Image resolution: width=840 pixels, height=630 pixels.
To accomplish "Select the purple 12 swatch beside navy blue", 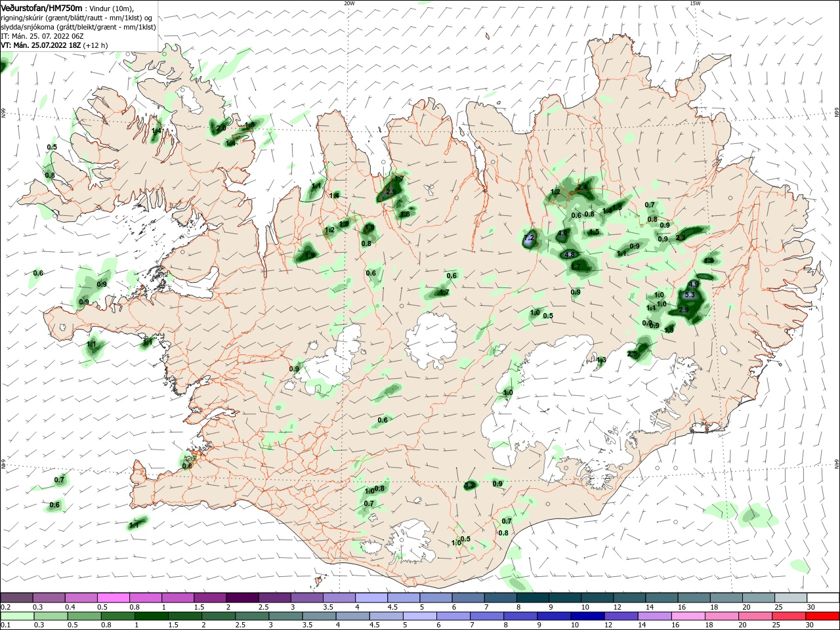I will [620, 616].
